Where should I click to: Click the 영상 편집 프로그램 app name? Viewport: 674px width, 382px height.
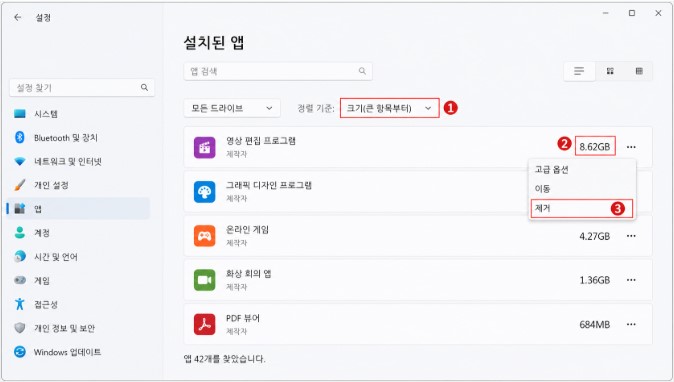[x=261, y=141]
